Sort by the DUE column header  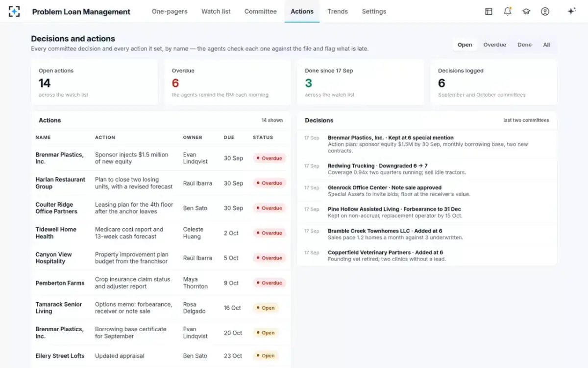229,137
